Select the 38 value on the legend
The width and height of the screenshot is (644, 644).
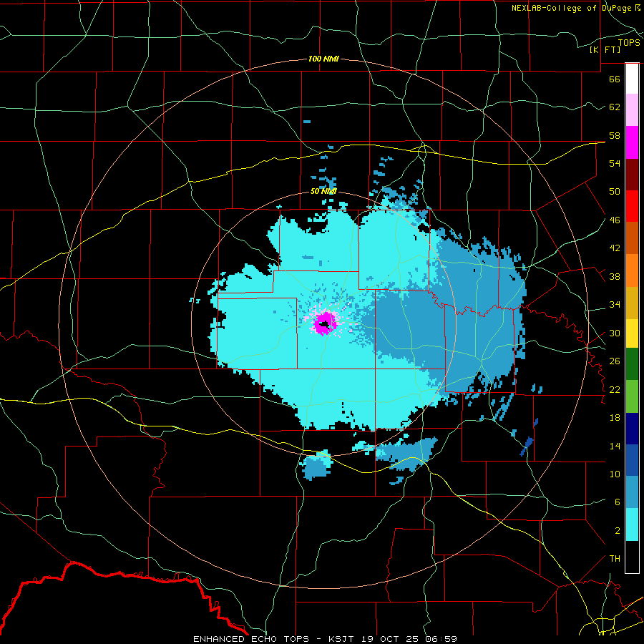click(x=615, y=276)
